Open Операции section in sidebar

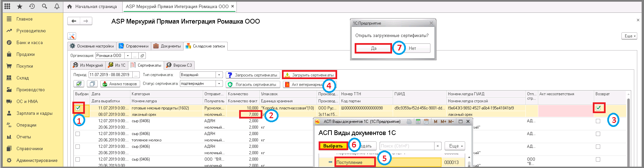(x=26, y=125)
